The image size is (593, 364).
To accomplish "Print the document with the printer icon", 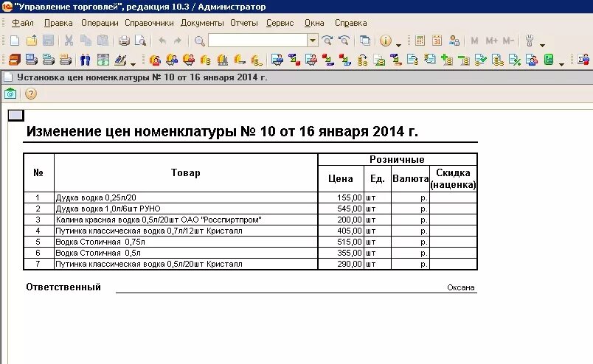I will [124, 41].
